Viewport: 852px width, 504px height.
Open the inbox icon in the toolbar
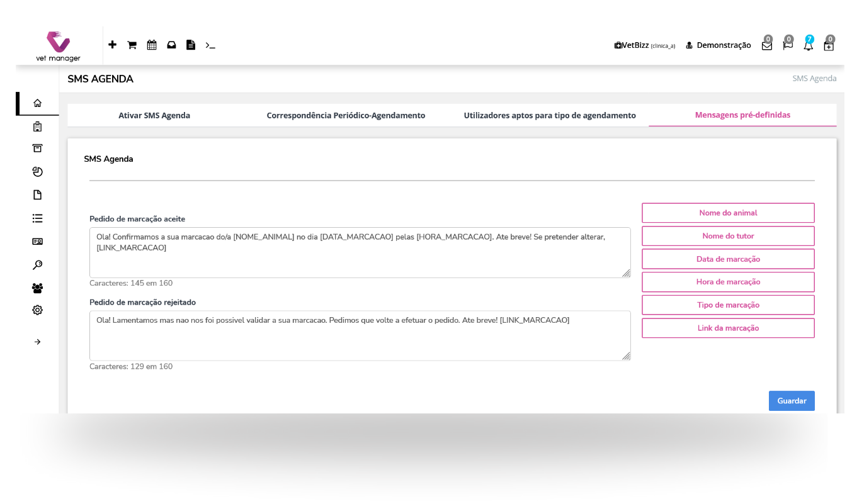171,45
